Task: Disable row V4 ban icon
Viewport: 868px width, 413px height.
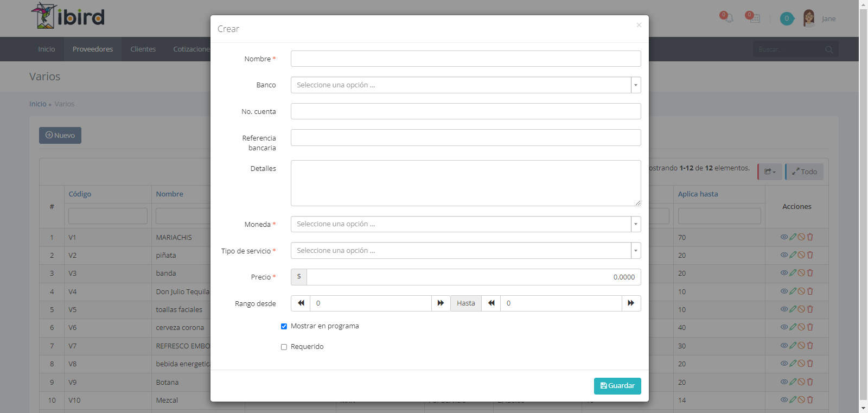Action: (801, 291)
